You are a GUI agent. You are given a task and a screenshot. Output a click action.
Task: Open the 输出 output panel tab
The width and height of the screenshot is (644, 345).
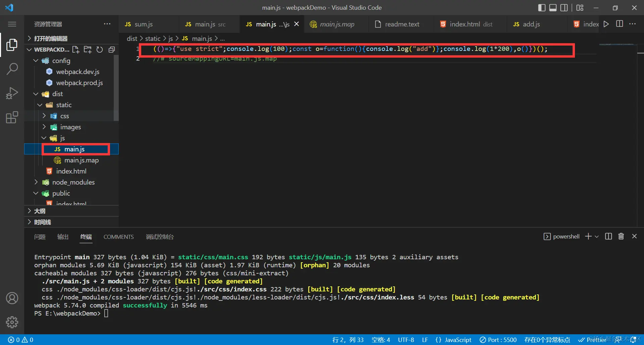(x=63, y=237)
